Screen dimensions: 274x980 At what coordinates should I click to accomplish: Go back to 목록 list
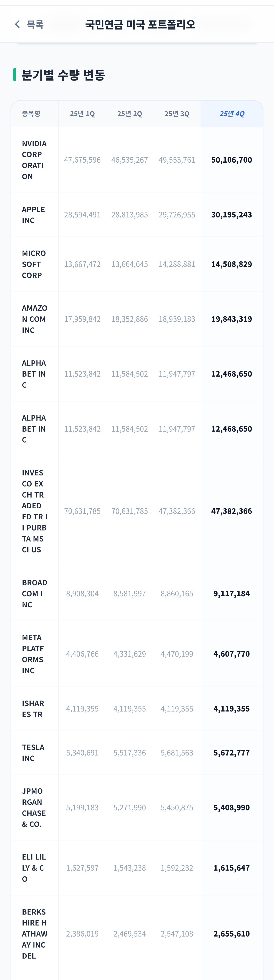[29, 24]
